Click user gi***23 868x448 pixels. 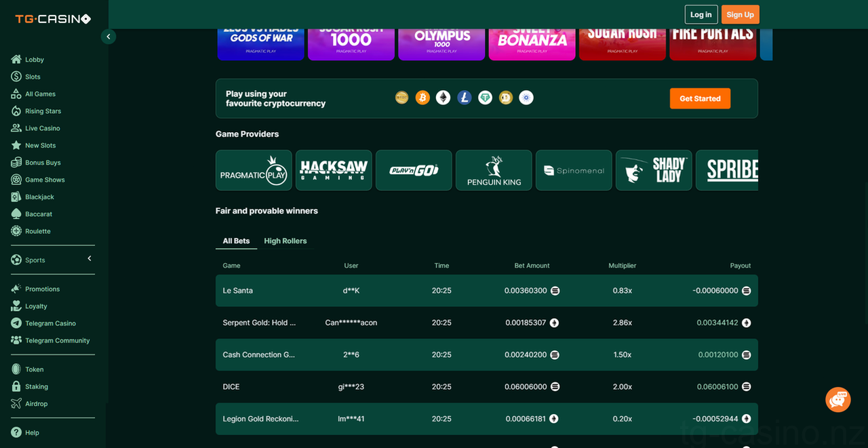pyautogui.click(x=351, y=387)
